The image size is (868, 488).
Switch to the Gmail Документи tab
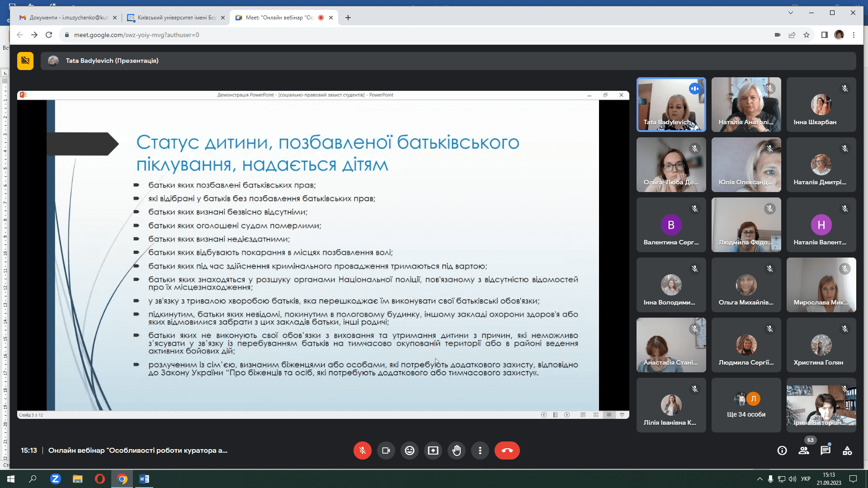[x=66, y=18]
